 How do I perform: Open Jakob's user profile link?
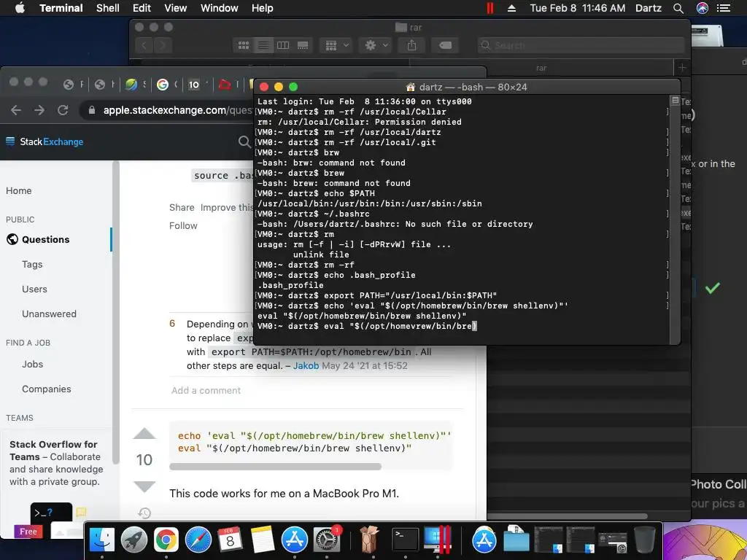(306, 366)
